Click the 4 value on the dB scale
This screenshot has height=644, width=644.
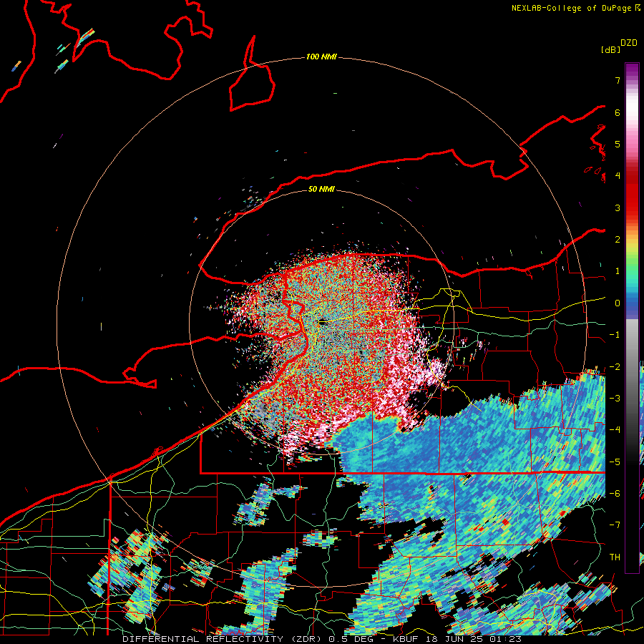click(x=618, y=176)
